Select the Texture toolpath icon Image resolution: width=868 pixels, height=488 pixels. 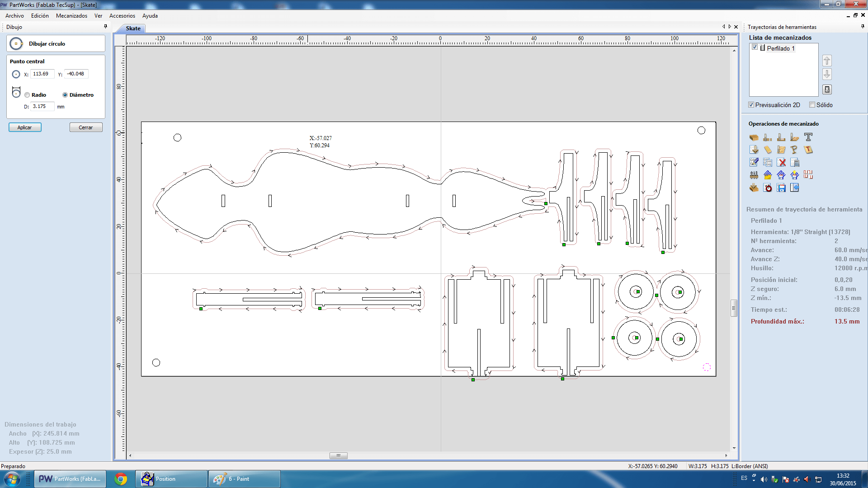[x=781, y=150]
